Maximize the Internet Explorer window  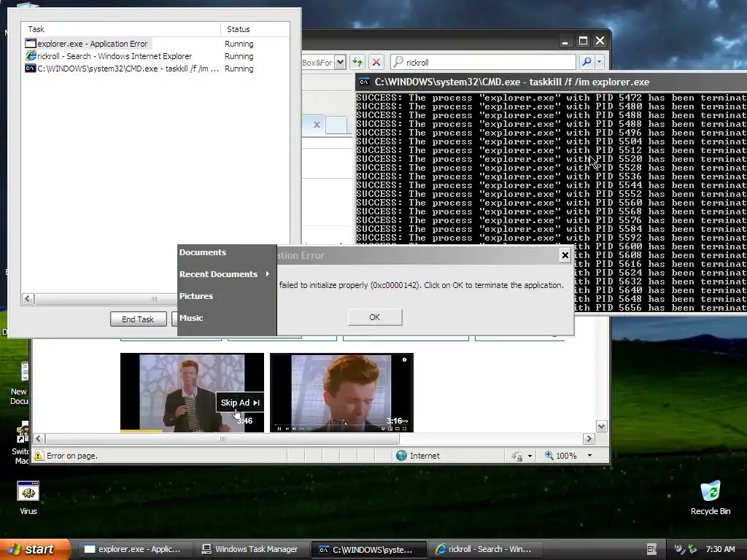click(583, 41)
